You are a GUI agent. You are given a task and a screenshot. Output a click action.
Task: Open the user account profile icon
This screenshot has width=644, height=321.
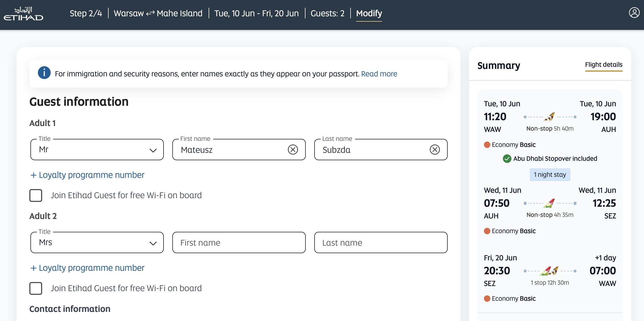634,13
